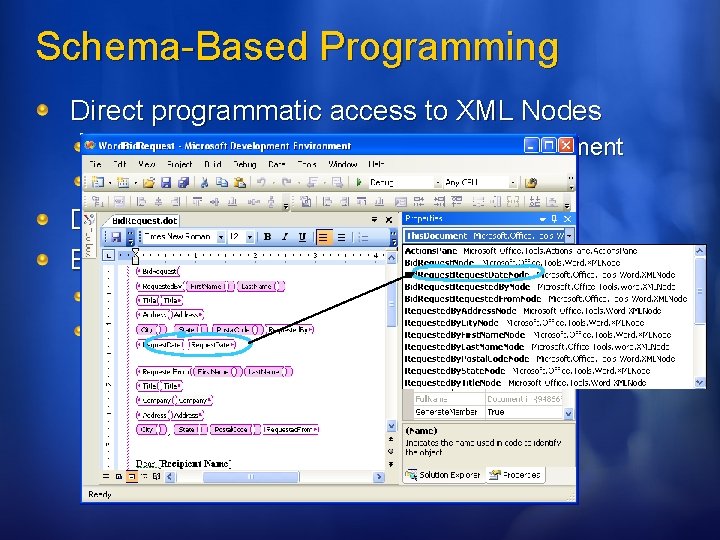
Task: Click the Undo arrow icon
Action: [x=261, y=183]
